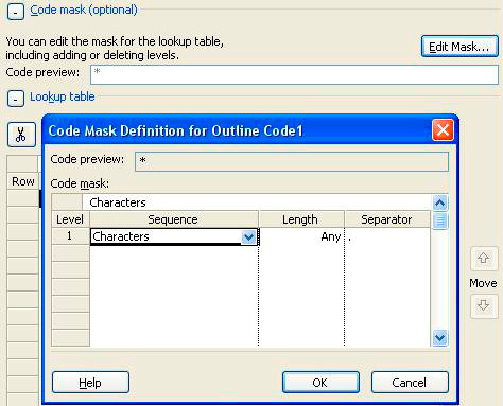The image size is (503, 406).
Task: Click the Code mask (optional) heading link
Action: tap(84, 10)
